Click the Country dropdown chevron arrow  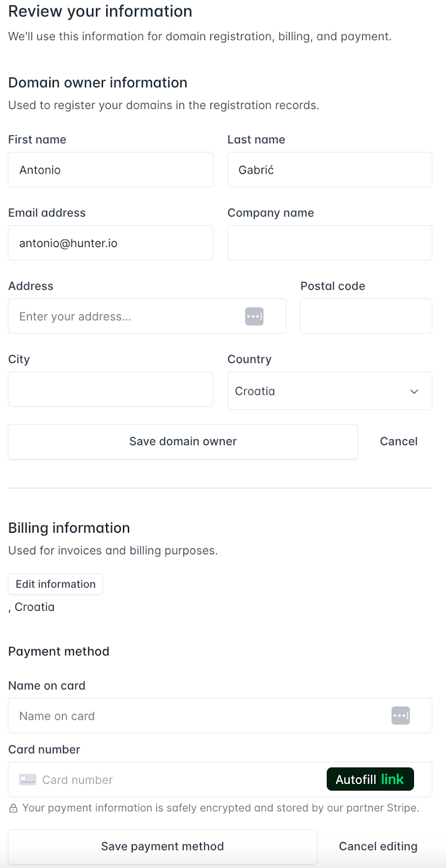click(x=414, y=391)
